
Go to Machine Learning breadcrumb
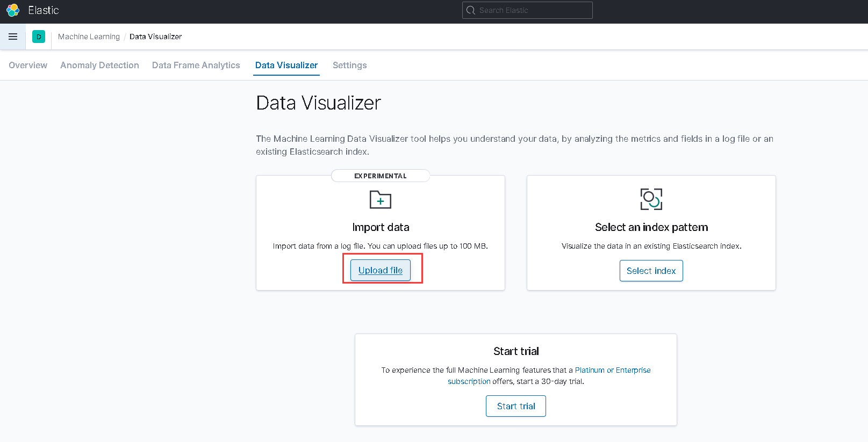(x=89, y=37)
